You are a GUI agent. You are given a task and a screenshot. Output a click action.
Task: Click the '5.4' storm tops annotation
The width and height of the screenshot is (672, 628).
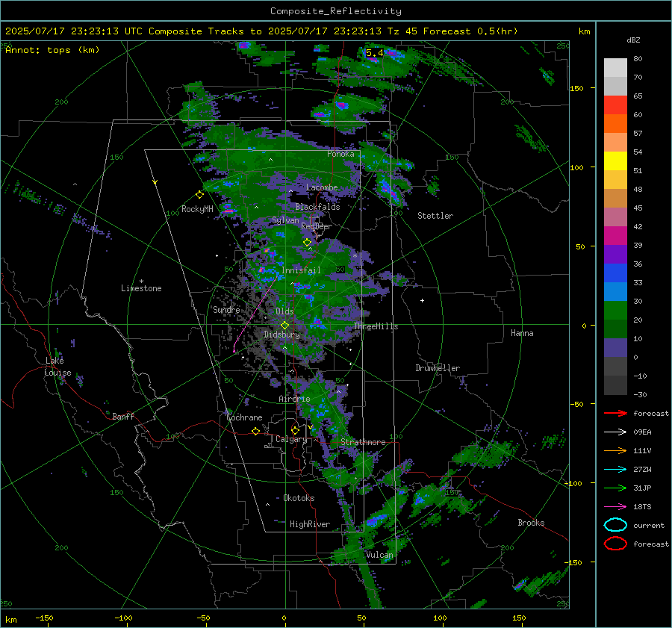tap(375, 53)
